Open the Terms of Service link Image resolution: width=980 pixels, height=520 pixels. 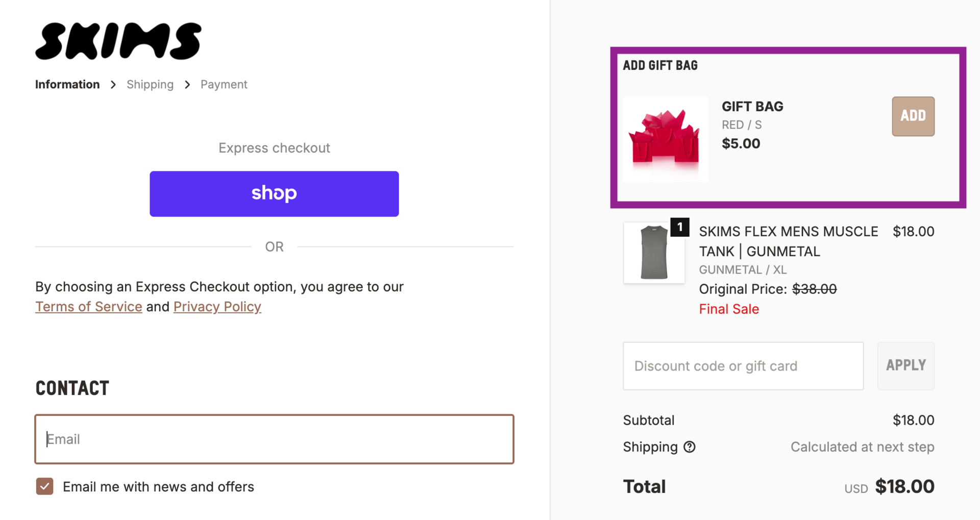89,307
